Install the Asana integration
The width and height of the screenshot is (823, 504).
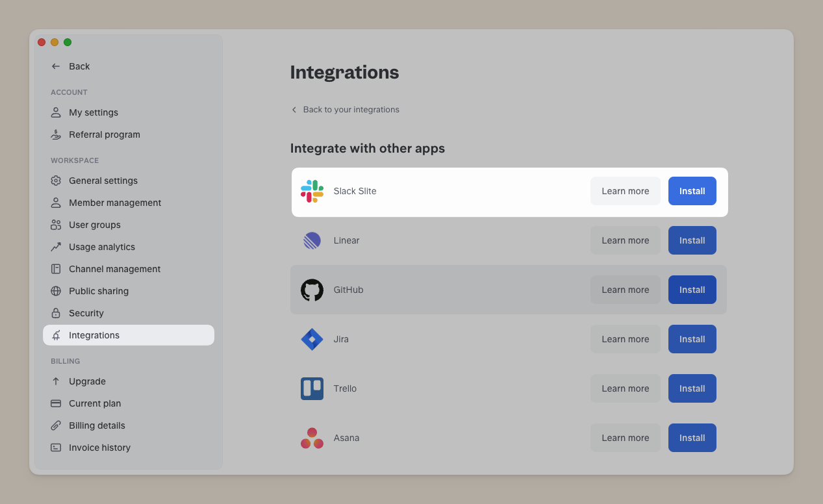692,438
